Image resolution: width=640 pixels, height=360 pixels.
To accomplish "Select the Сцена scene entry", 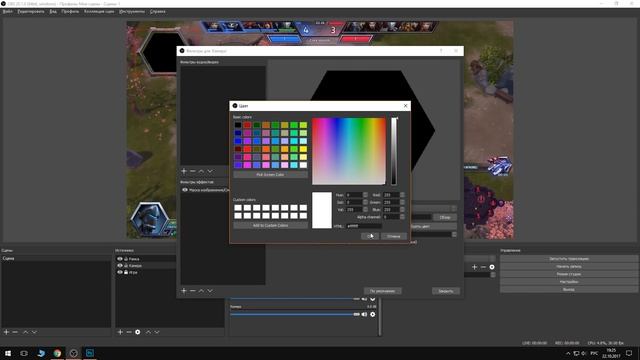I will (x=56, y=258).
